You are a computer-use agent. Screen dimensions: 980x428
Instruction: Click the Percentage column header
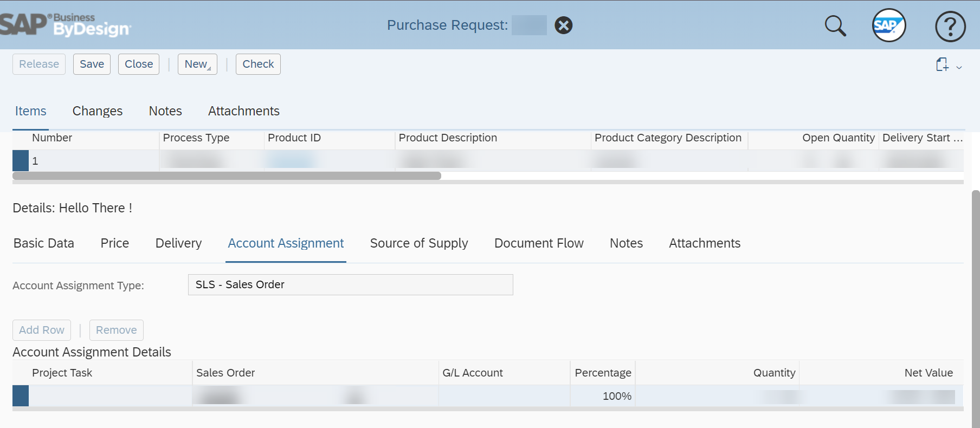[603, 373]
